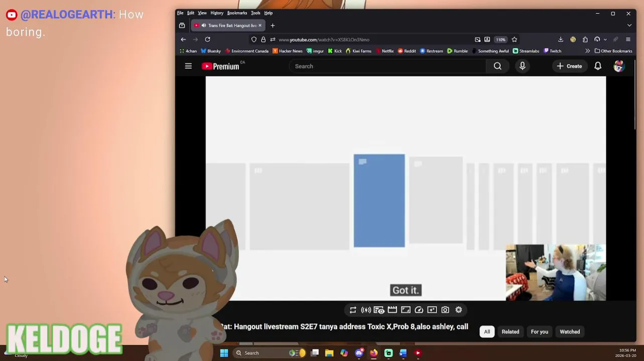This screenshot has width=644, height=361.
Task: Click the YouTube search magnifier button
Action: [x=497, y=66]
